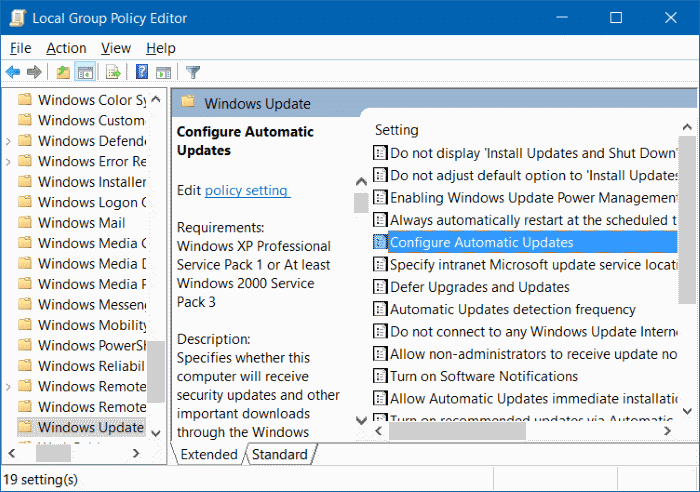
Task: Open the Help toolbar icon
Action: tap(142, 72)
